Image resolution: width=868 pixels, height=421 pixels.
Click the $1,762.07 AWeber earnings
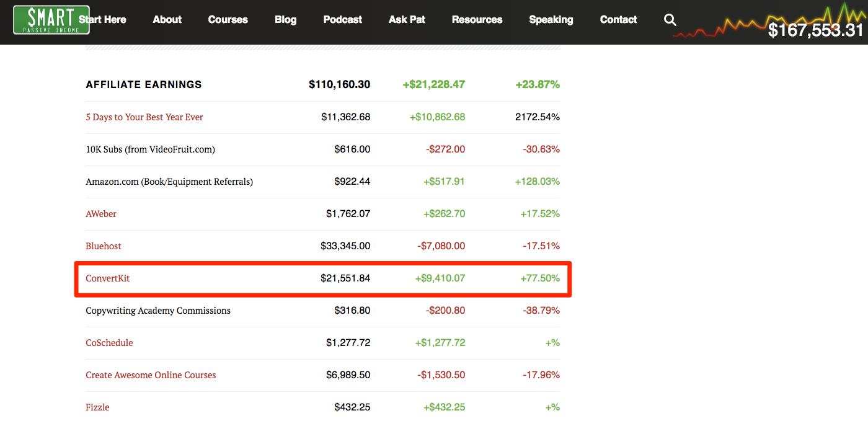[348, 214]
